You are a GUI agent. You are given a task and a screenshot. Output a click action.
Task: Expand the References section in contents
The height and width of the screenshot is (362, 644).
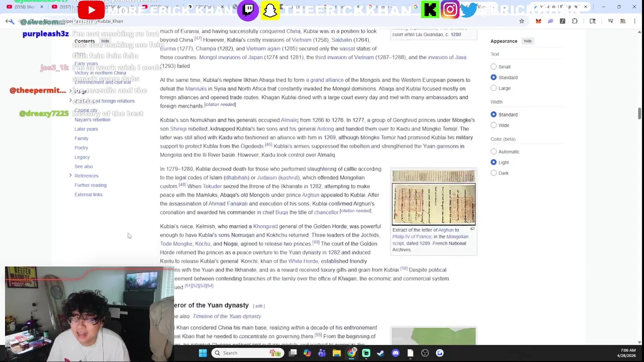[x=70, y=175]
